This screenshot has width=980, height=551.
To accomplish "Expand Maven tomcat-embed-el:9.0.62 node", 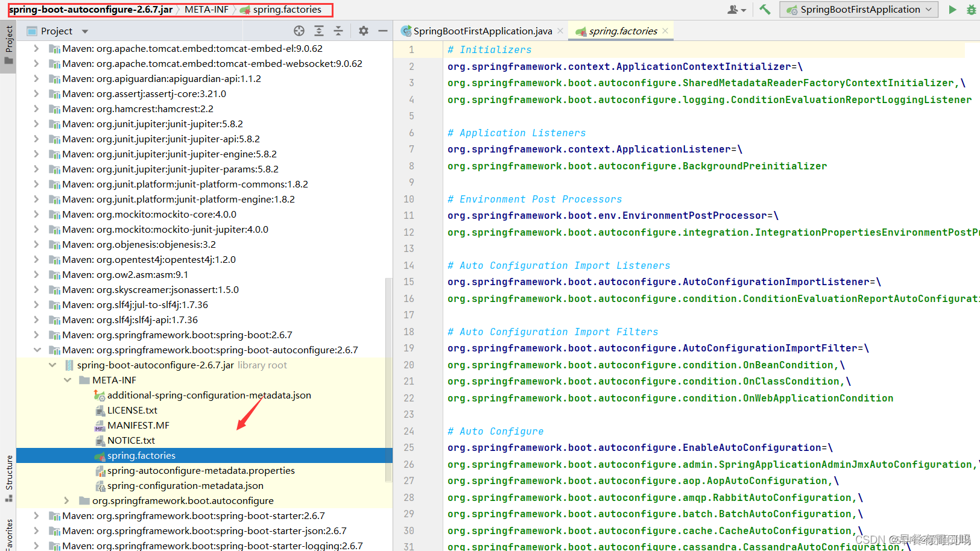I will pos(36,48).
